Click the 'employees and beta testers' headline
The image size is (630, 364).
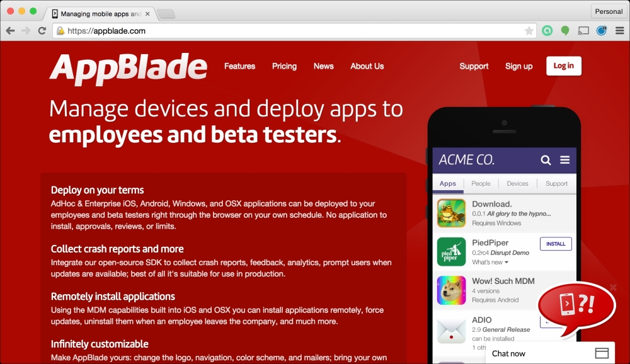(x=195, y=135)
